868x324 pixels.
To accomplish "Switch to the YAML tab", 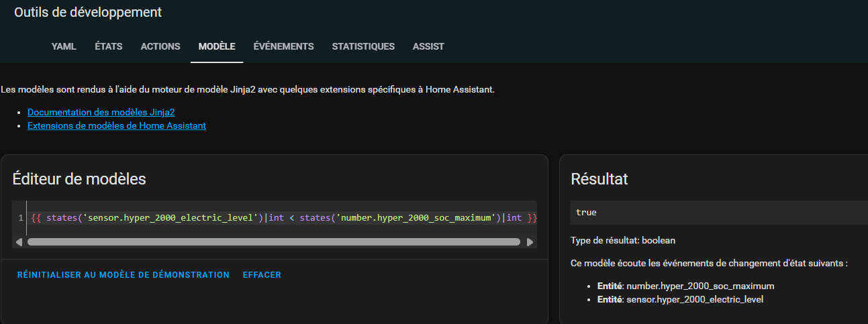I will (64, 46).
